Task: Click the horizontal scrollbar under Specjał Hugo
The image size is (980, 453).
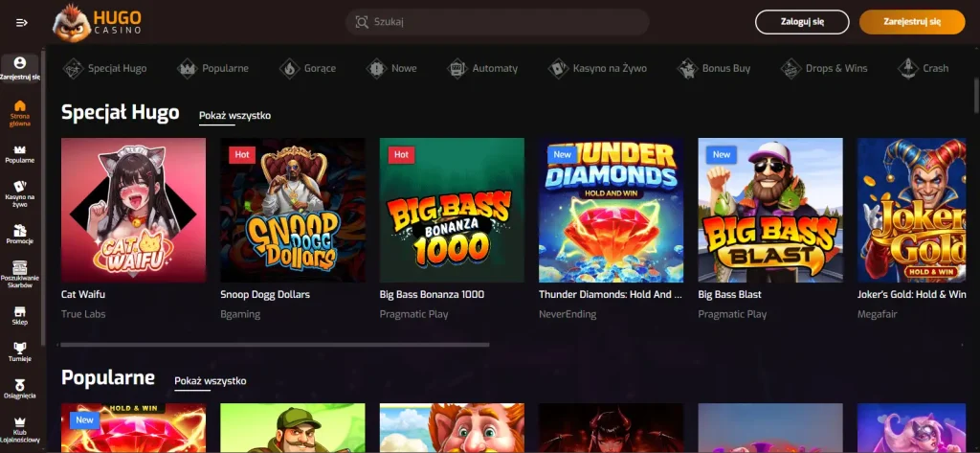Action: [x=275, y=344]
